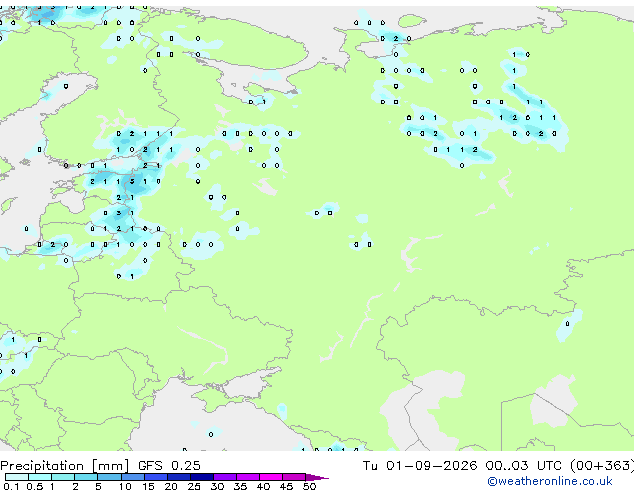Click the legend label '30'
634x490 pixels.
(217, 486)
